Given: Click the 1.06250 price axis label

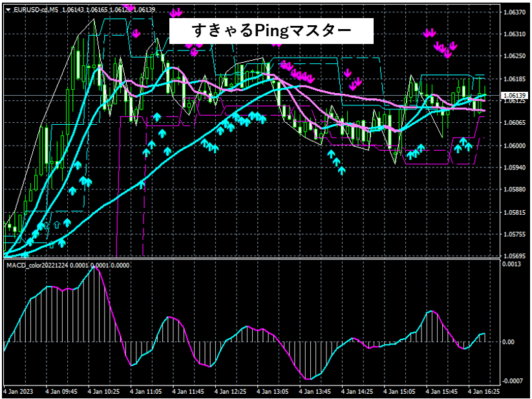Looking at the screenshot, I should (x=515, y=56).
